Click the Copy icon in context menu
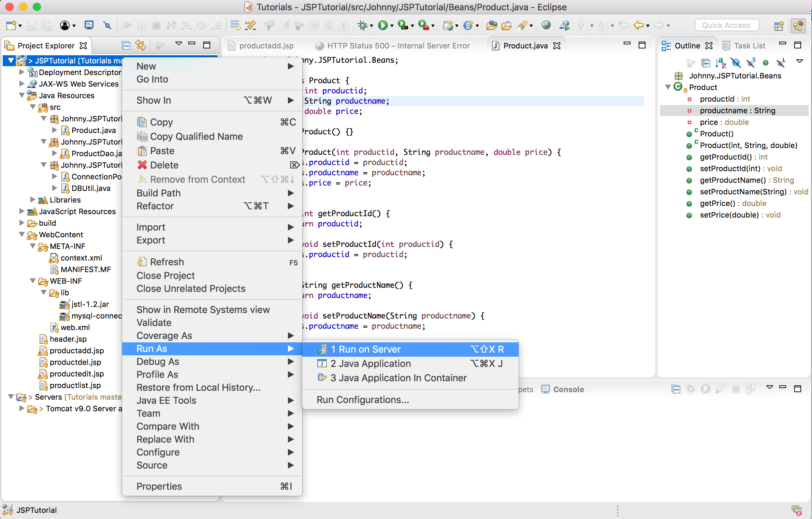Screen dimensions: 812x519 pos(142,122)
